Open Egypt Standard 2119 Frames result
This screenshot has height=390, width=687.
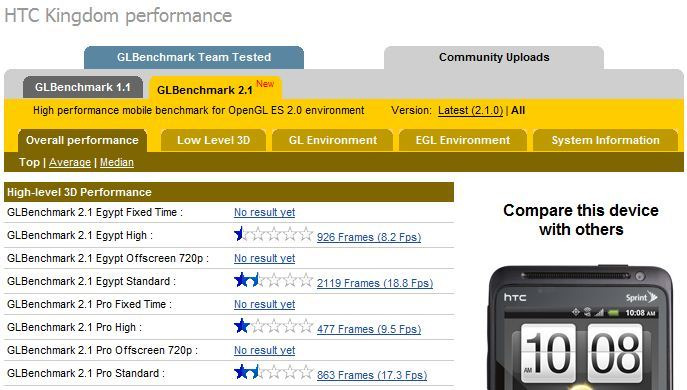tap(375, 283)
